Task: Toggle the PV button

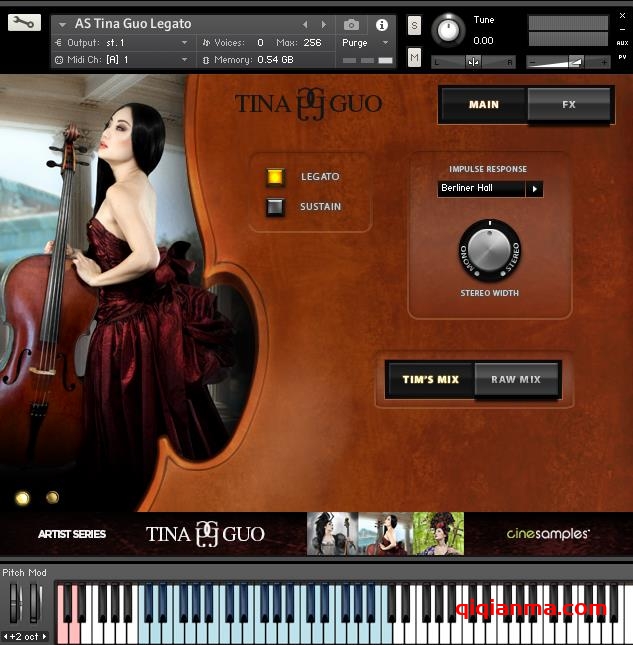Action: pos(622,57)
